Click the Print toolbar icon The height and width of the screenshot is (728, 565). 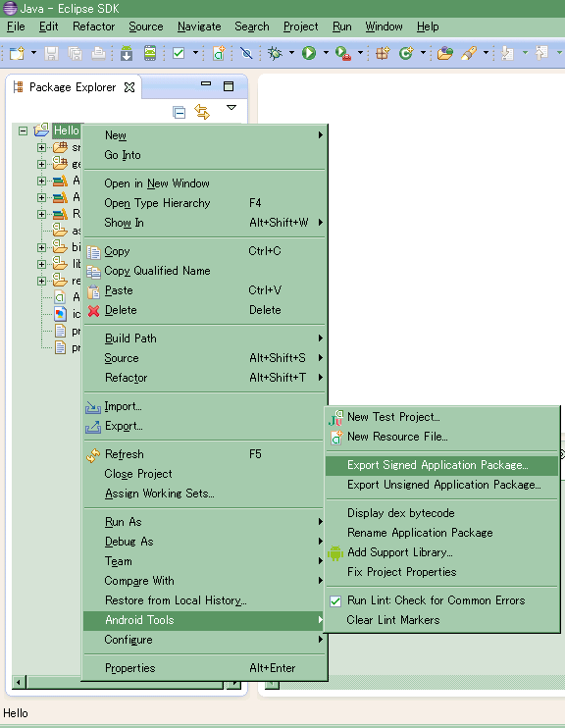[98, 53]
